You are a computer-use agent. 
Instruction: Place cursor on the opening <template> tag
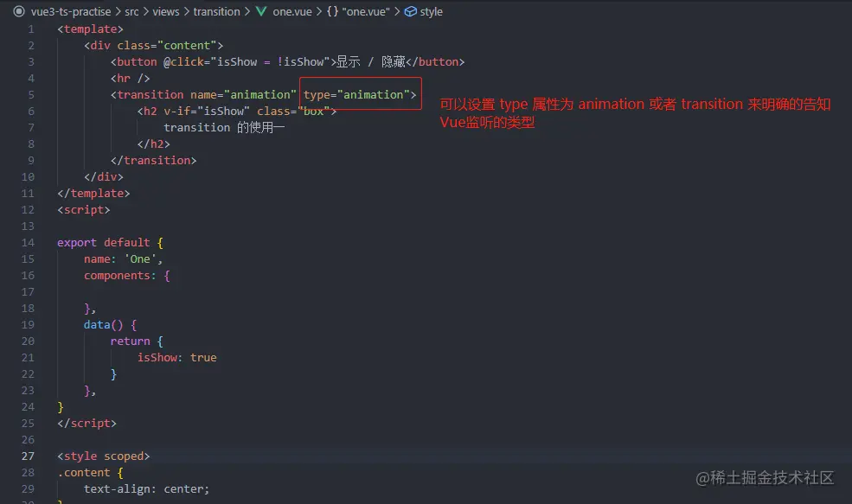pyautogui.click(x=90, y=29)
